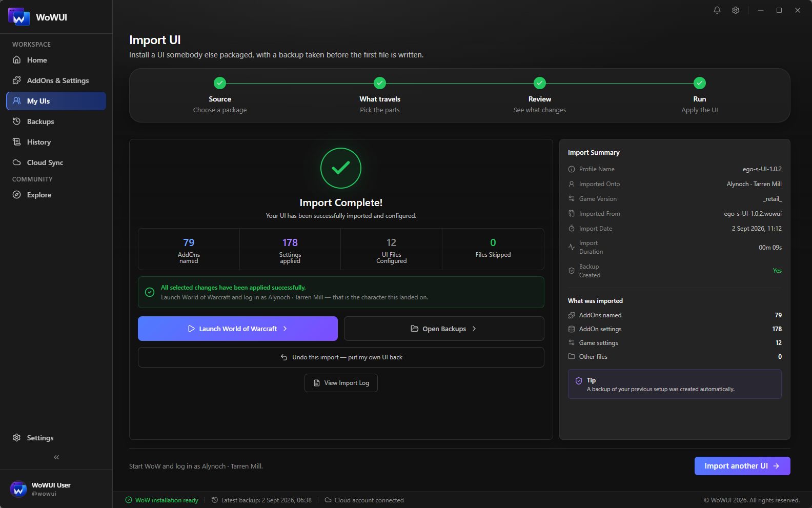Image resolution: width=812 pixels, height=508 pixels.
Task: Click WoW installation ready status
Action: [162, 500]
